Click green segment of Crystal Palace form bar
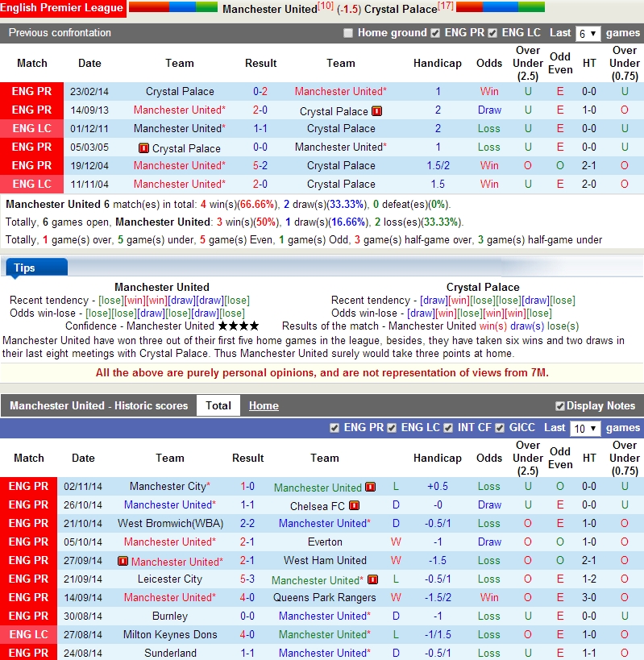This screenshot has width=644, height=660. [x=531, y=6]
